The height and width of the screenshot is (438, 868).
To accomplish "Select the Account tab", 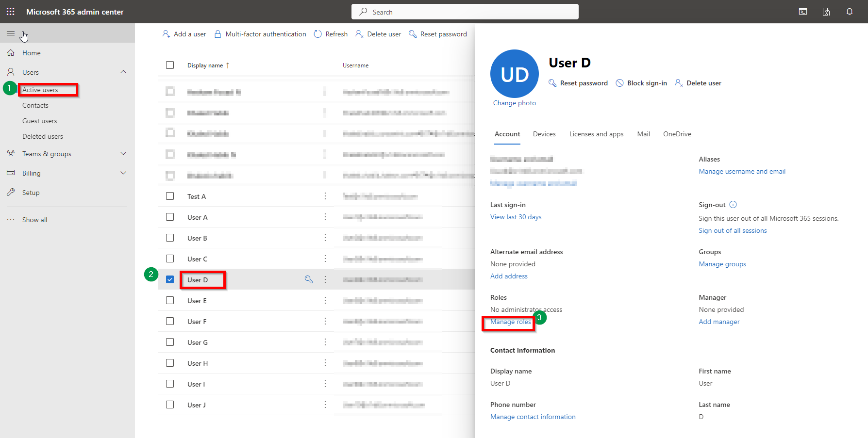I will pyautogui.click(x=507, y=134).
